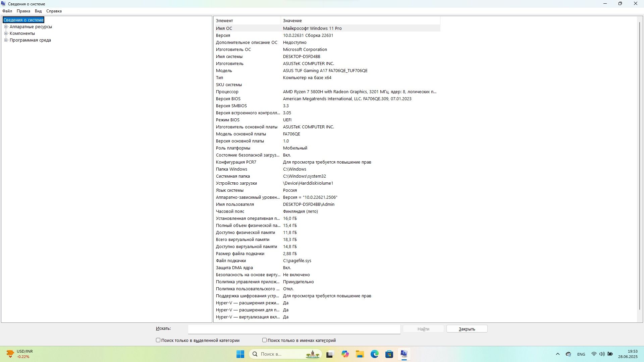Open the Вид menu

tap(38, 11)
